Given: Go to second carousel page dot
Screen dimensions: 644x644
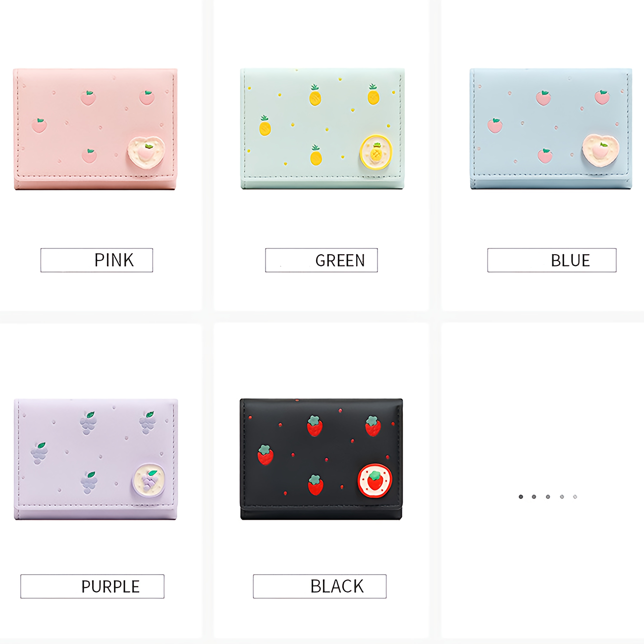Looking at the screenshot, I should tap(534, 496).
